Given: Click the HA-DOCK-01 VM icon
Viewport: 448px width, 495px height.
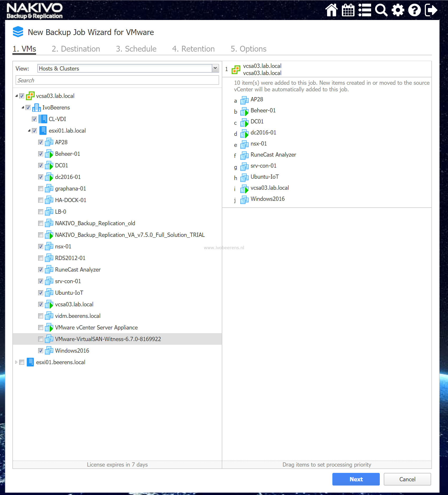Looking at the screenshot, I should click(x=49, y=200).
